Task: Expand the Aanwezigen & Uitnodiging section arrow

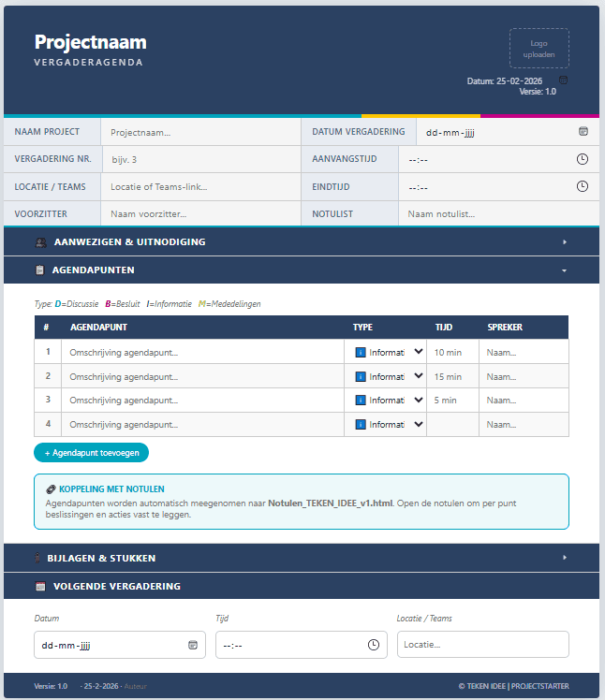Action: coord(565,242)
